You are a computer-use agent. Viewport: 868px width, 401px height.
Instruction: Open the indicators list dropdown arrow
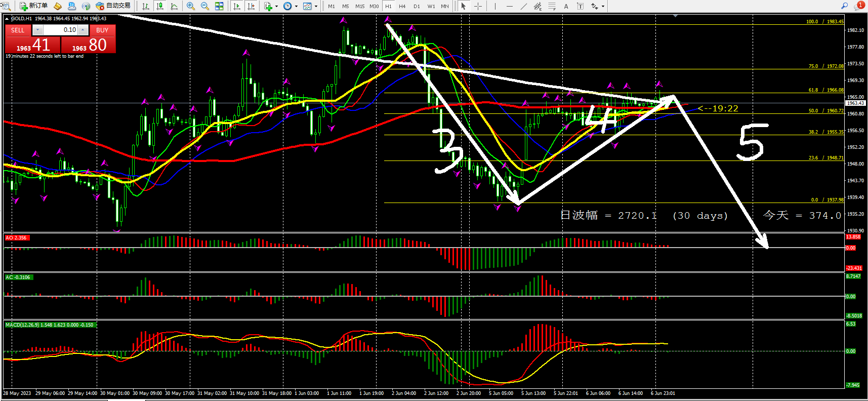click(276, 7)
